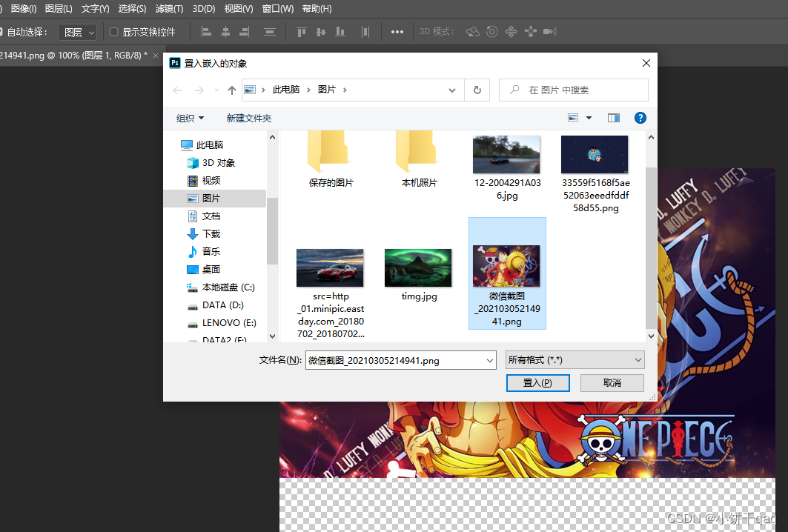Screen dimensions: 788x532
Task: Close the document tab 214941.png
Action: (x=155, y=56)
